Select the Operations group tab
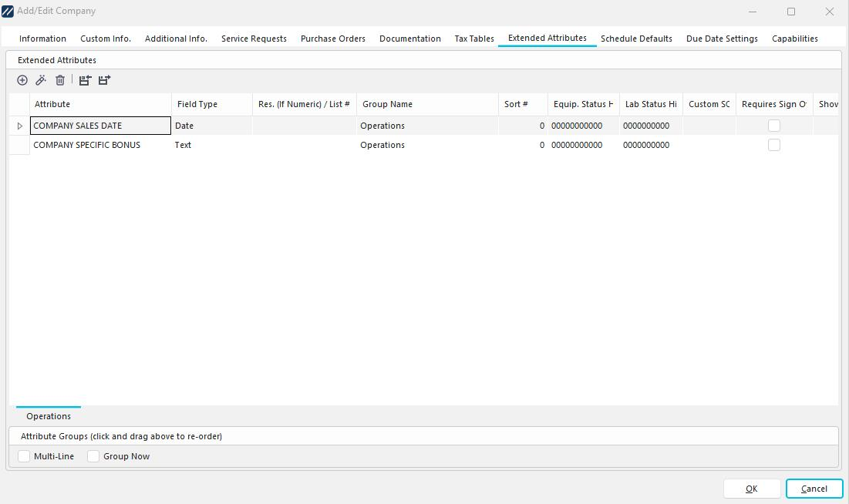This screenshot has height=504, width=849. (x=49, y=416)
